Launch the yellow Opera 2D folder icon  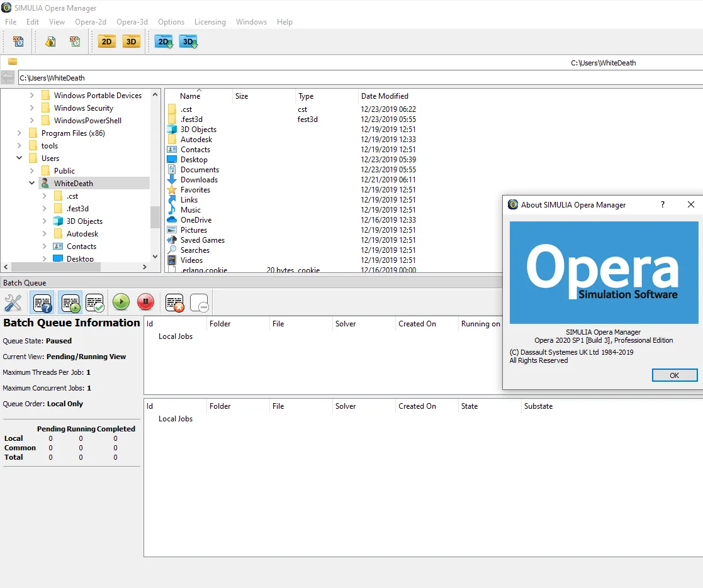(x=107, y=42)
